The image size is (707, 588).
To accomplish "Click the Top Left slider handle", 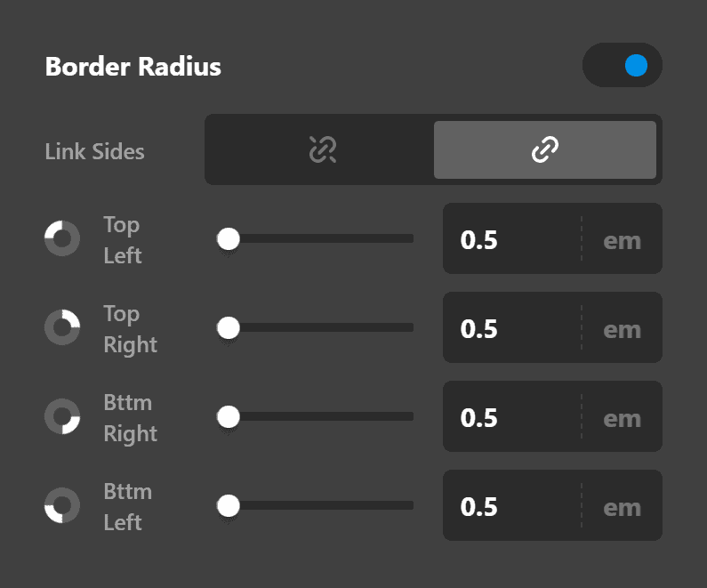I will click(229, 238).
